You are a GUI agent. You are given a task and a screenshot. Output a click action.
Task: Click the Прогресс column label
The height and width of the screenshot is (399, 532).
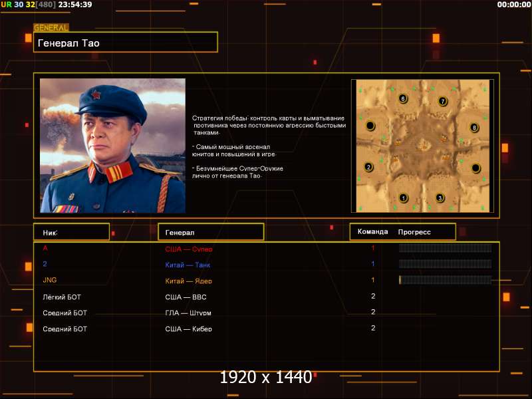click(x=414, y=232)
